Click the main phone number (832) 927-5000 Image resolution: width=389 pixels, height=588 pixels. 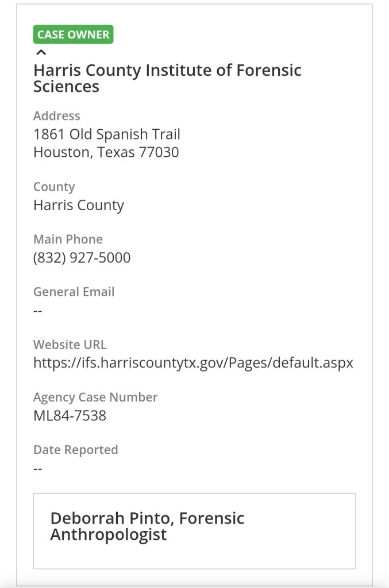coord(82,258)
